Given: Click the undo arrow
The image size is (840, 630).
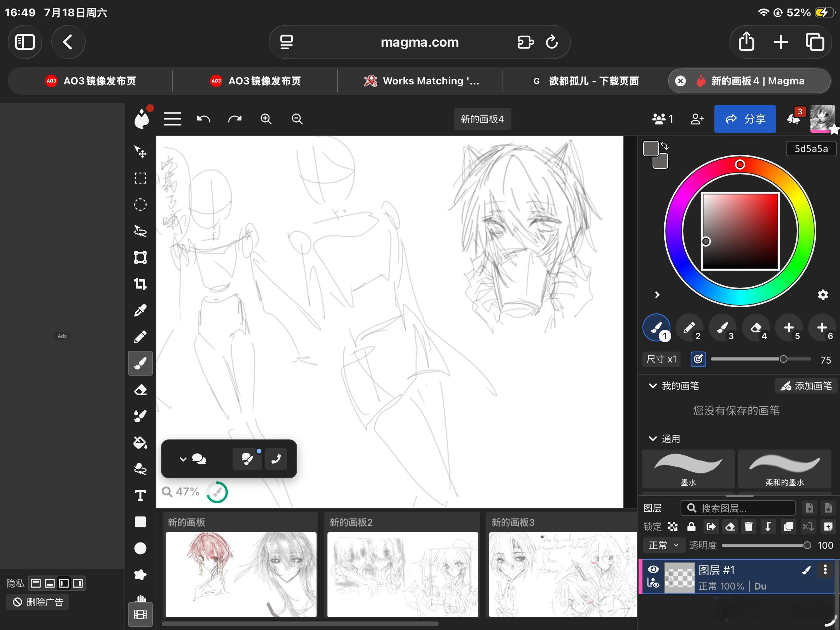Looking at the screenshot, I should pos(204,119).
